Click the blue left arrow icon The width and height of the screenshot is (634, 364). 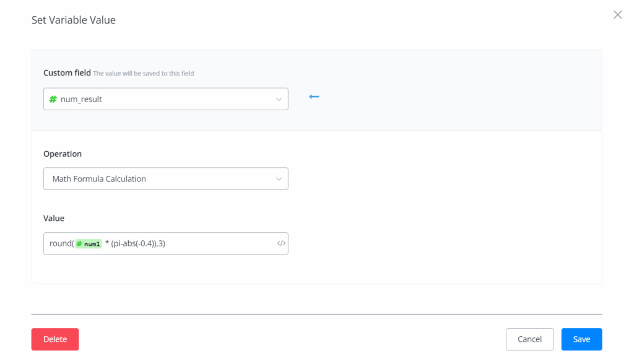[x=314, y=97]
